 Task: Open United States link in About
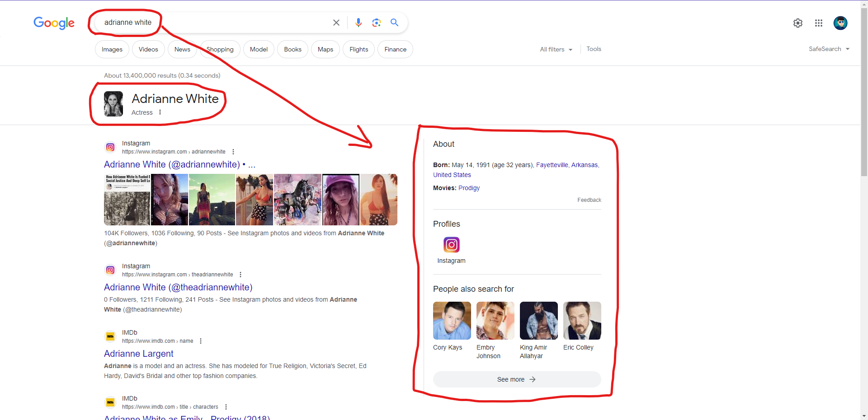452,175
